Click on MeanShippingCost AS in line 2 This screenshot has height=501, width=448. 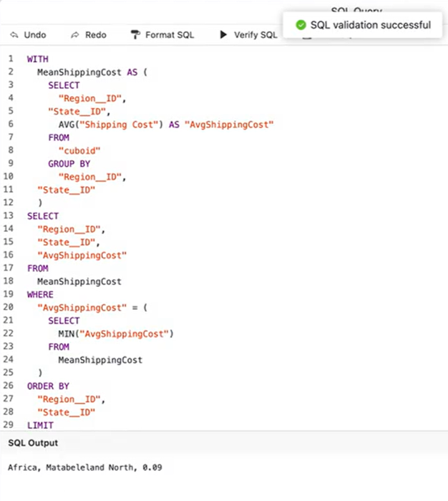[92, 72]
